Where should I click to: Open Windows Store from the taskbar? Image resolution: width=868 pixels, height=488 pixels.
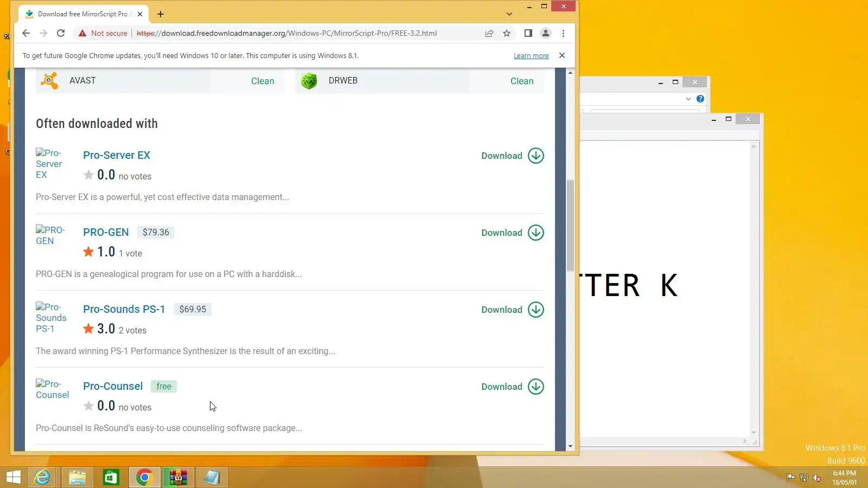[111, 477]
